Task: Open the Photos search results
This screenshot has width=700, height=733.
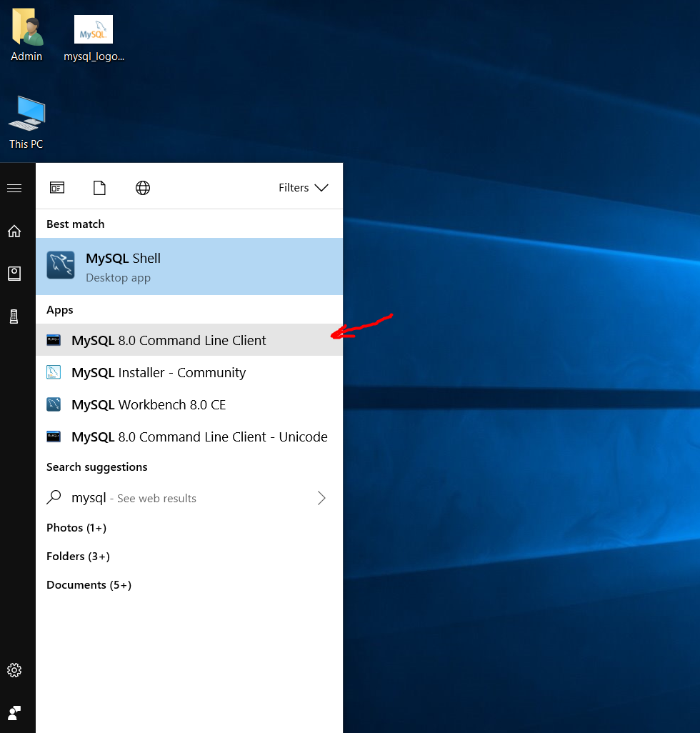Action: (x=76, y=527)
